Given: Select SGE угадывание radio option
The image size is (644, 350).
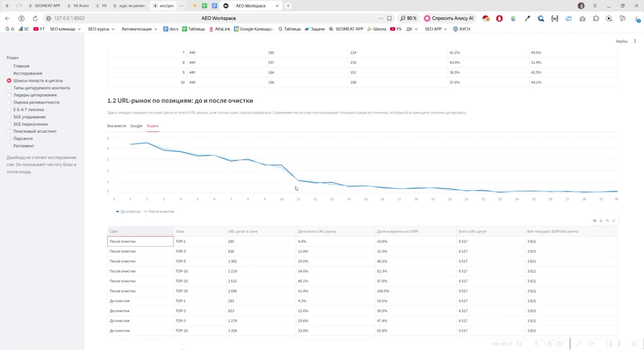Looking at the screenshot, I should (26, 117).
